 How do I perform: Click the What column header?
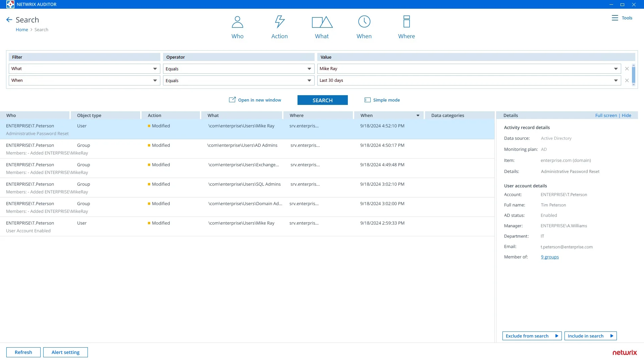[241, 115]
